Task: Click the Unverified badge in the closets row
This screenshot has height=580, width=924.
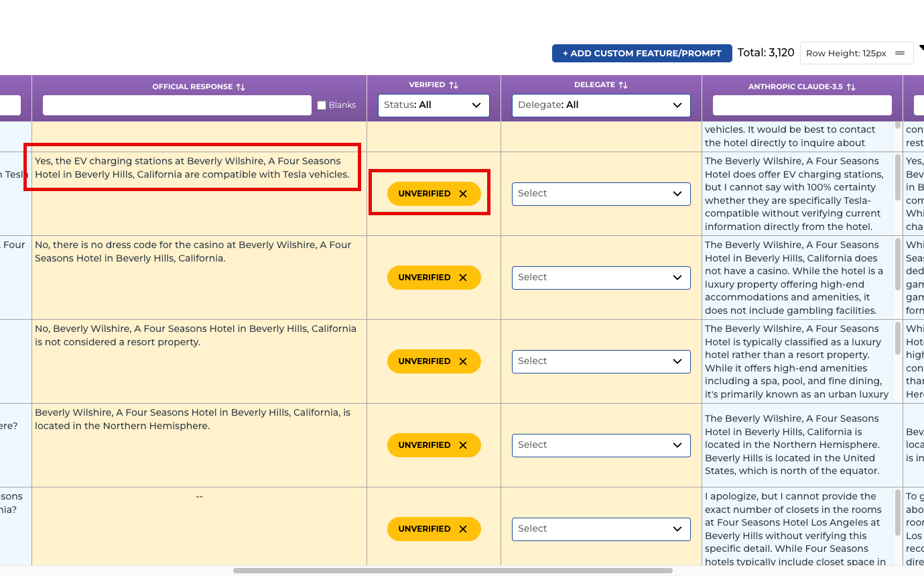Action: click(x=424, y=529)
